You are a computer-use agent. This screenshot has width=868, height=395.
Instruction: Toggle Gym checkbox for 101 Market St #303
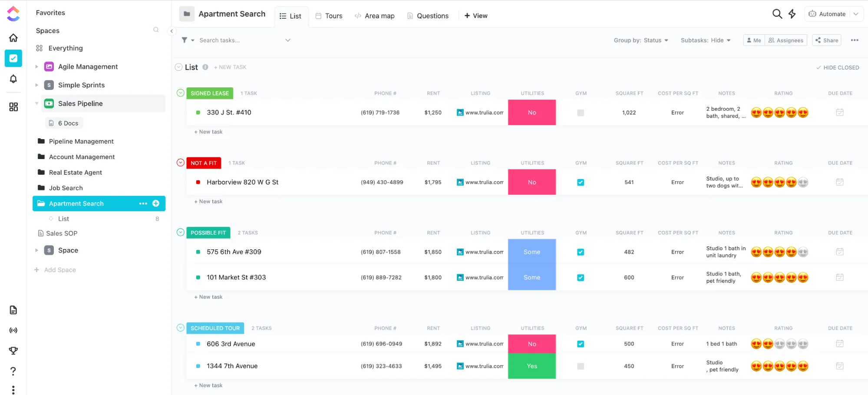coord(581,278)
